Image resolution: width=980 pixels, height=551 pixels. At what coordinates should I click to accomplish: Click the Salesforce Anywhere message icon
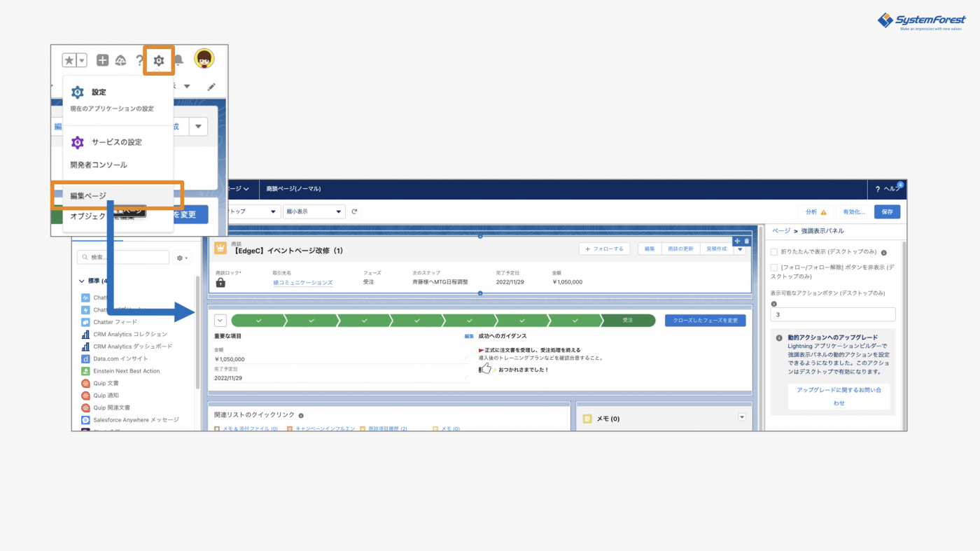point(85,419)
